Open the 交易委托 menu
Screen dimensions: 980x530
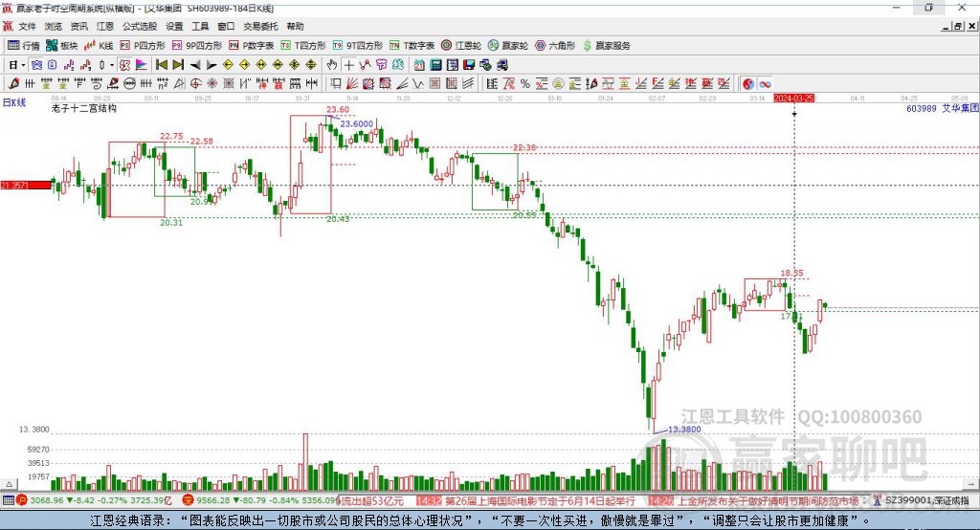pyautogui.click(x=260, y=26)
